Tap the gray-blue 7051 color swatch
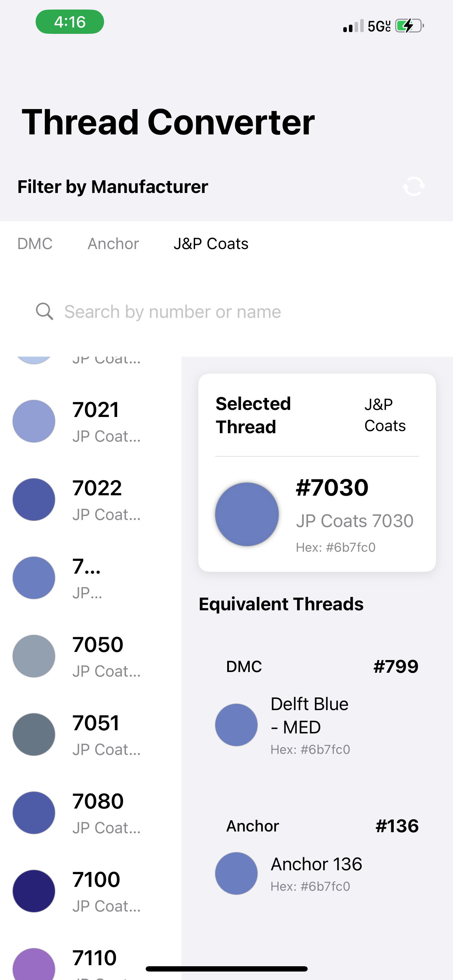This screenshot has height=980, width=453. pyautogui.click(x=34, y=734)
